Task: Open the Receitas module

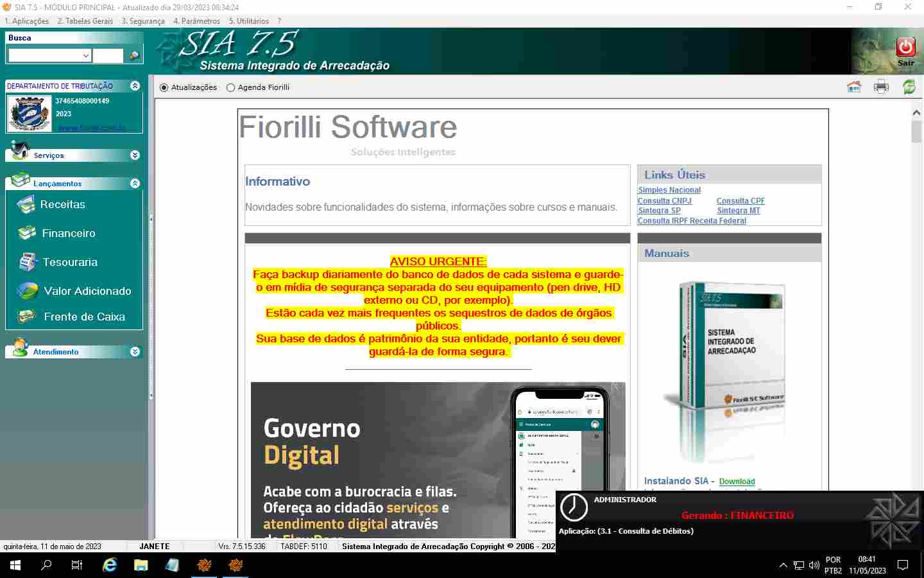Action: coord(62,205)
